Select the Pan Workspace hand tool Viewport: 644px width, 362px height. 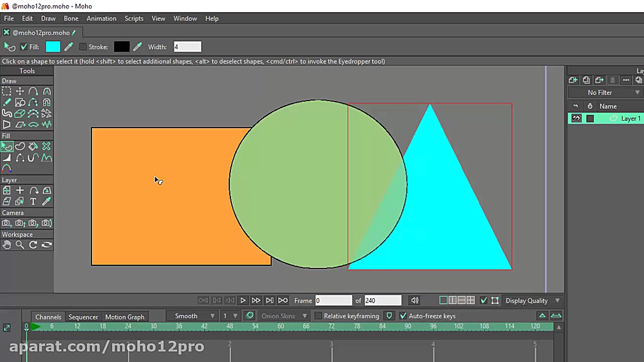pos(7,245)
